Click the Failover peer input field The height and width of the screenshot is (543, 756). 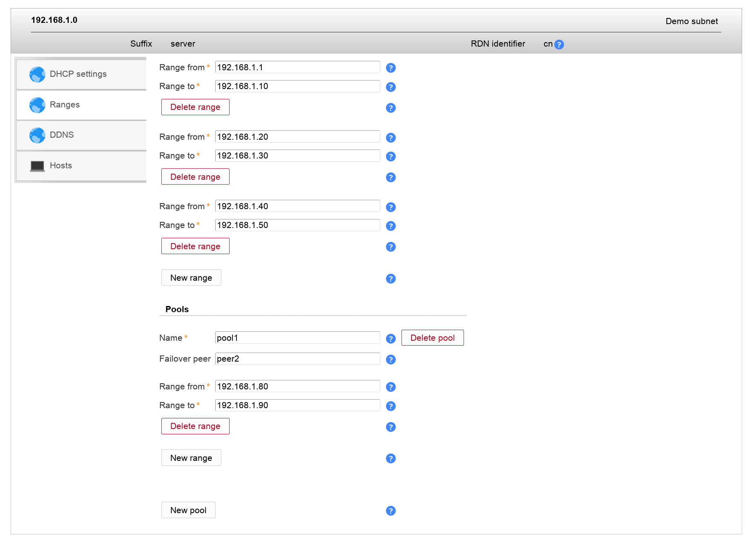(297, 359)
